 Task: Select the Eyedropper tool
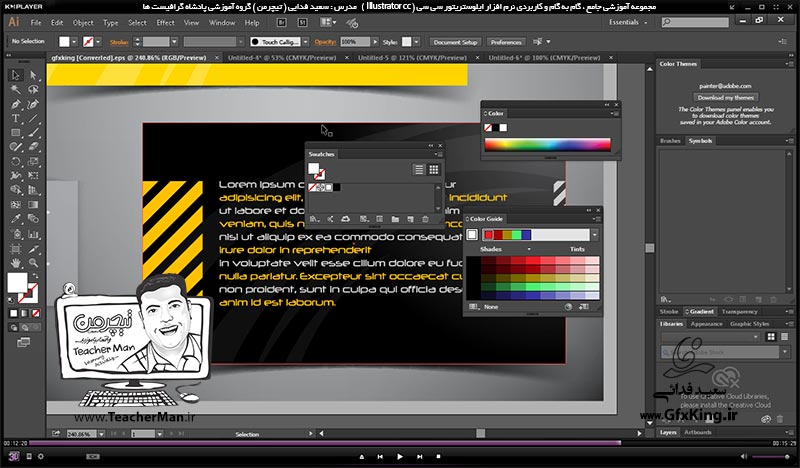[x=16, y=219]
